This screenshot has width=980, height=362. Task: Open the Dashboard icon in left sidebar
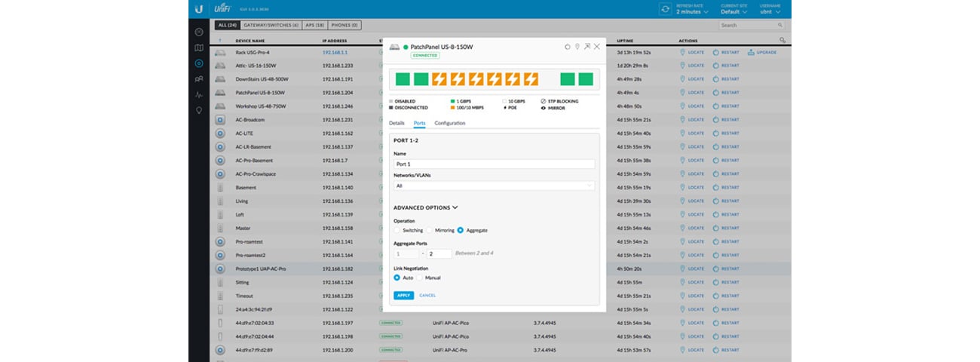(199, 32)
